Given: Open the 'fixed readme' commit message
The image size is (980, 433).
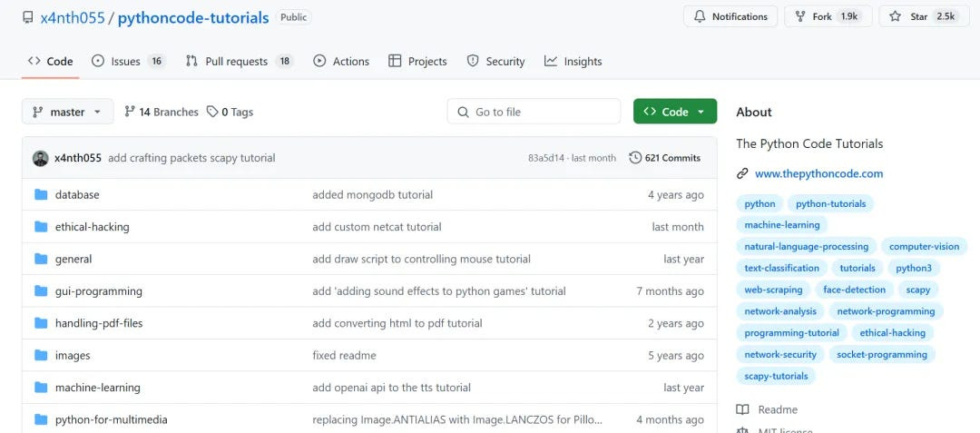Looking at the screenshot, I should (344, 356).
